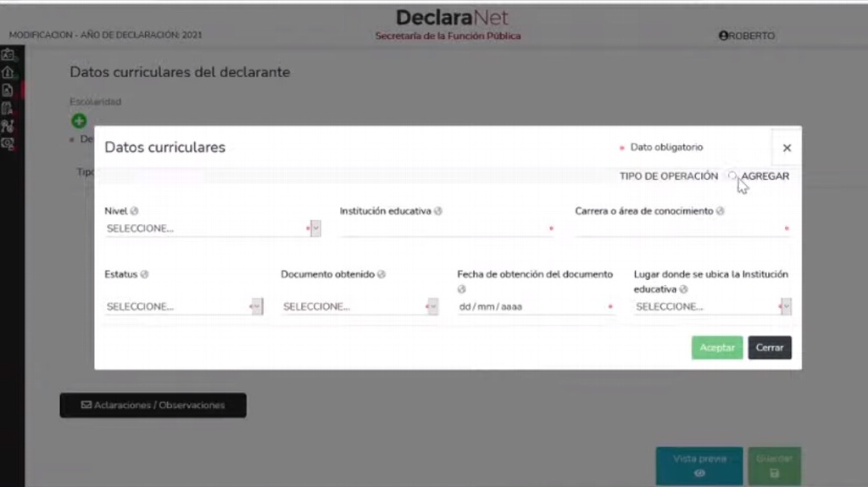Open the document icon in sidebar
868x487 pixels.
pyautogui.click(x=8, y=90)
